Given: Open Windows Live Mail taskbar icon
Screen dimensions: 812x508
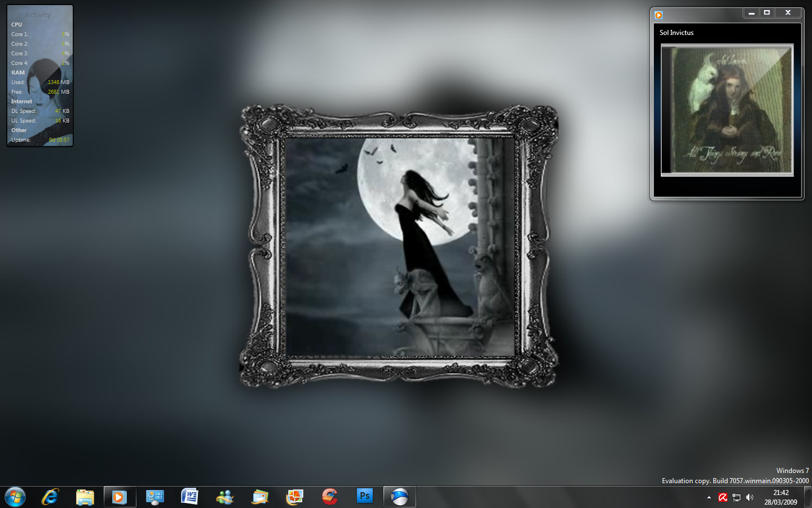Looking at the screenshot, I should (260, 497).
